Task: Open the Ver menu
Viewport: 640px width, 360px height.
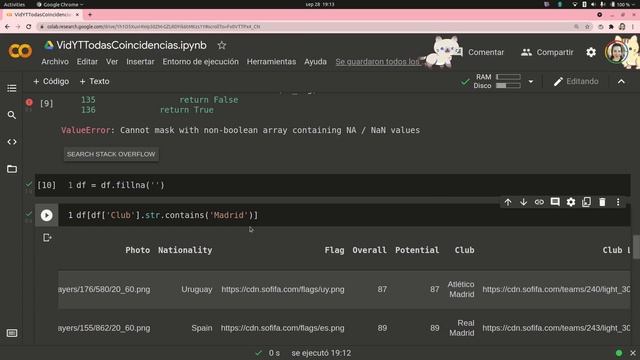Action: coord(112,62)
